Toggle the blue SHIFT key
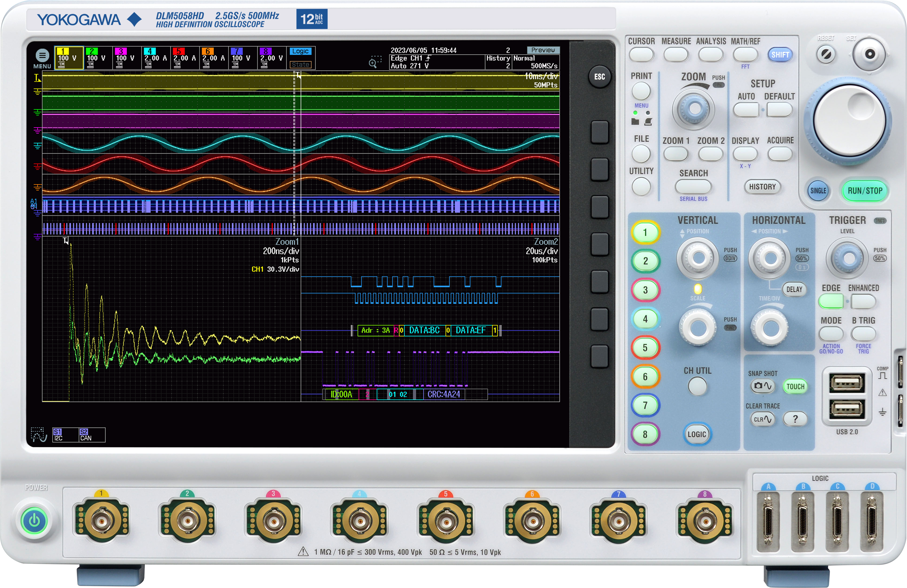The image size is (907, 588). pyautogui.click(x=780, y=55)
